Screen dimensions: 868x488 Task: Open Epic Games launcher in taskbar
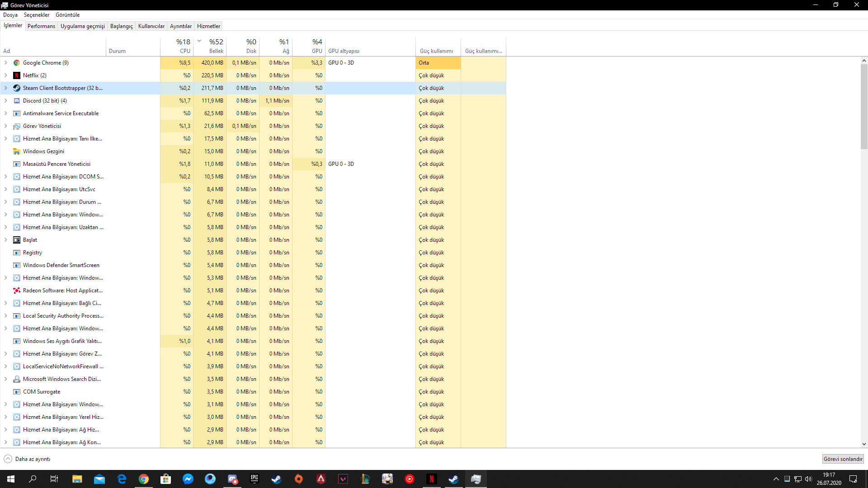[x=255, y=479]
